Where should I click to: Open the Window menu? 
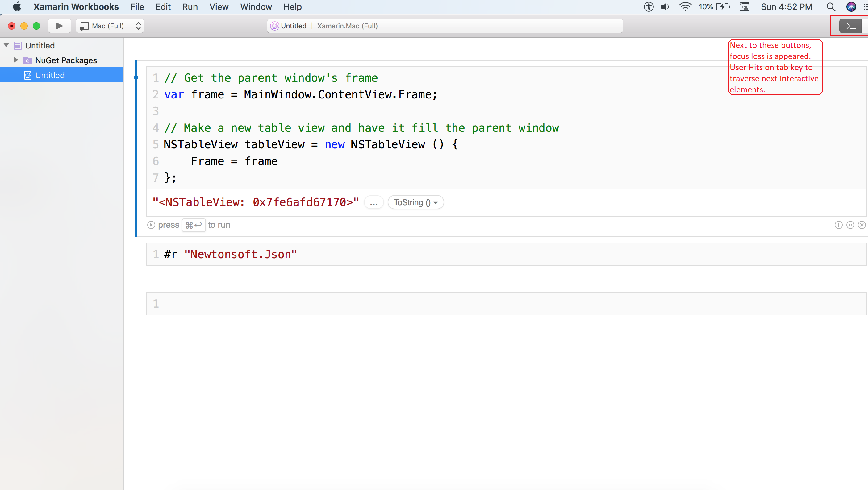tap(256, 7)
